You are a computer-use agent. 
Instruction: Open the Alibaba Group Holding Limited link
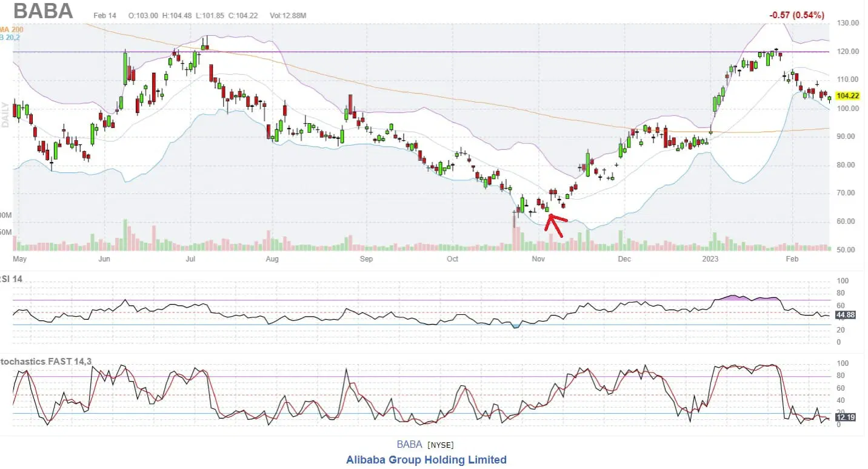426,459
